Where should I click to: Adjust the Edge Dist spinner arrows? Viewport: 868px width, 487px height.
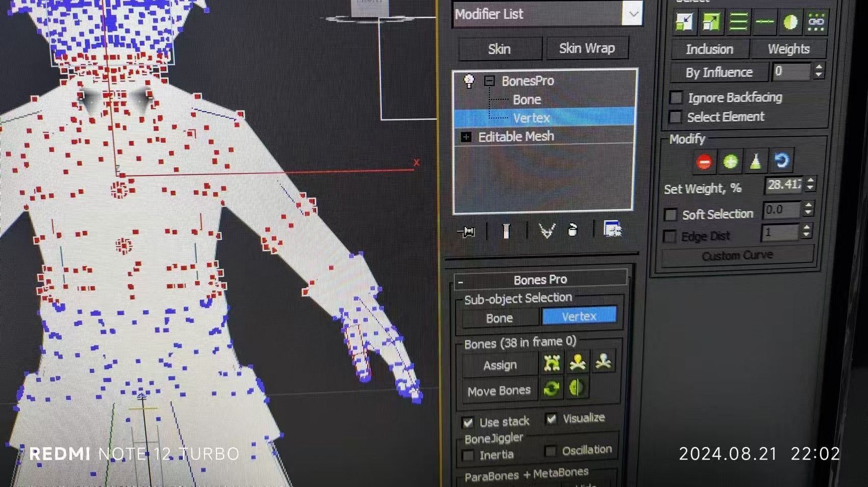pyautogui.click(x=806, y=232)
